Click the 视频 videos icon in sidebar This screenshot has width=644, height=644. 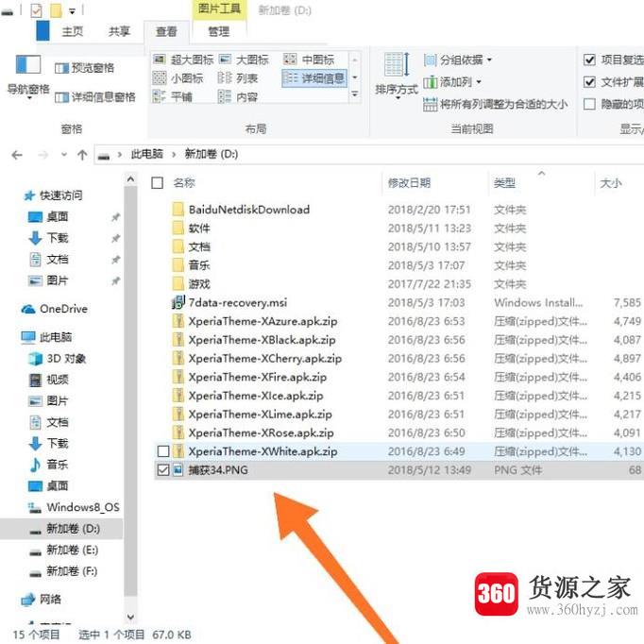35,380
